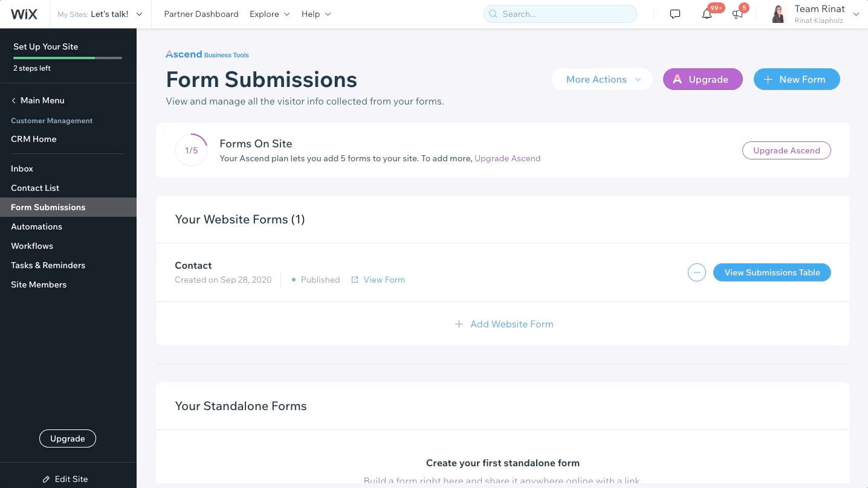Image resolution: width=868 pixels, height=488 pixels.
Task: Click the pencil icon beside Edit Site
Action: click(x=46, y=479)
